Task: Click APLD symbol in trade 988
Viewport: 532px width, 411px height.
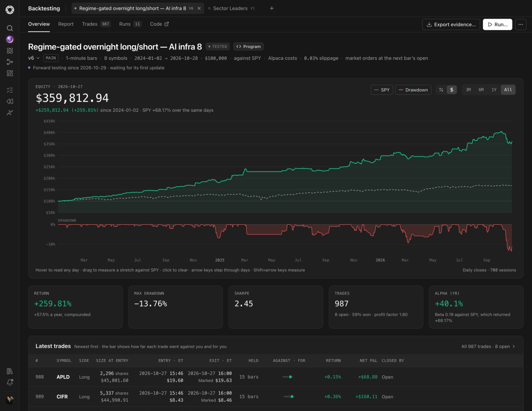Action: click(x=63, y=377)
